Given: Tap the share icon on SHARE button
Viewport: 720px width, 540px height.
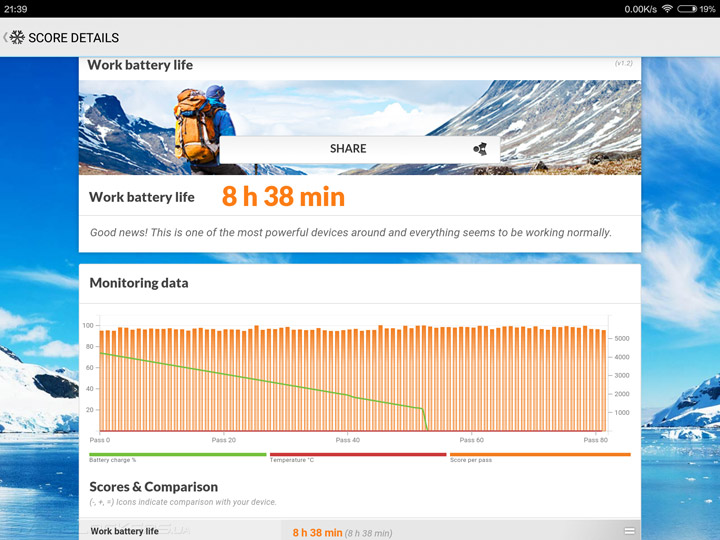Looking at the screenshot, I should pyautogui.click(x=480, y=149).
